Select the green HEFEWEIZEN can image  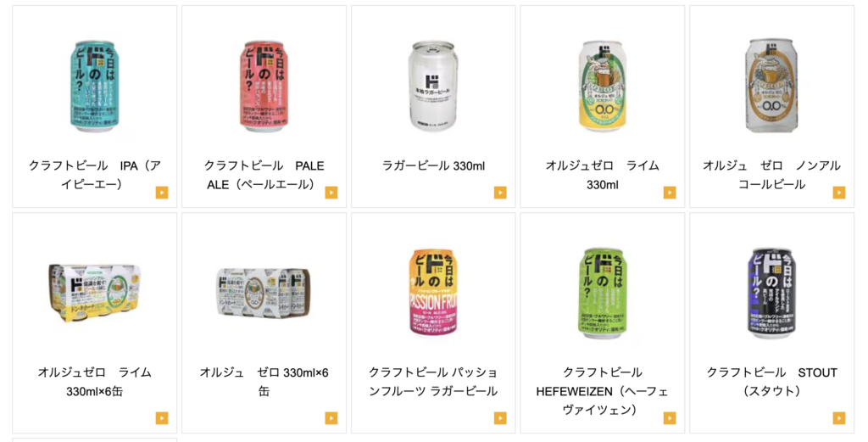(603, 293)
